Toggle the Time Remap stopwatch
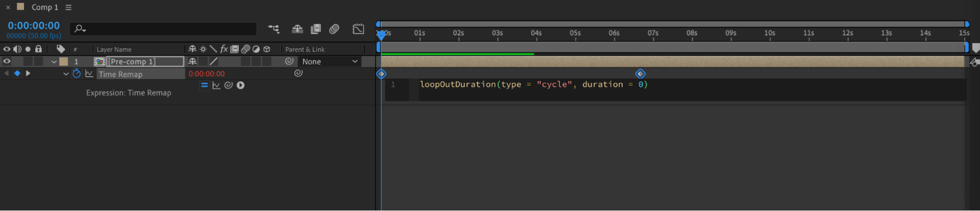 (x=76, y=74)
